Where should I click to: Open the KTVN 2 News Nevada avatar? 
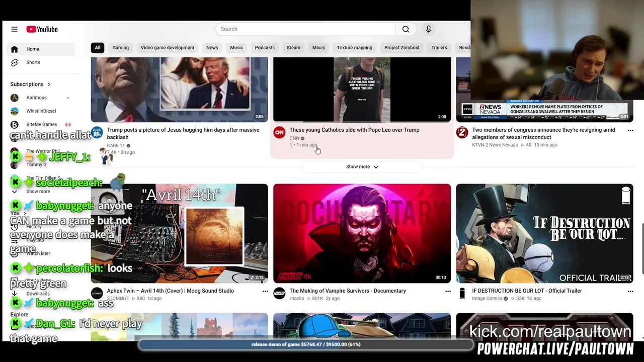coord(462,133)
